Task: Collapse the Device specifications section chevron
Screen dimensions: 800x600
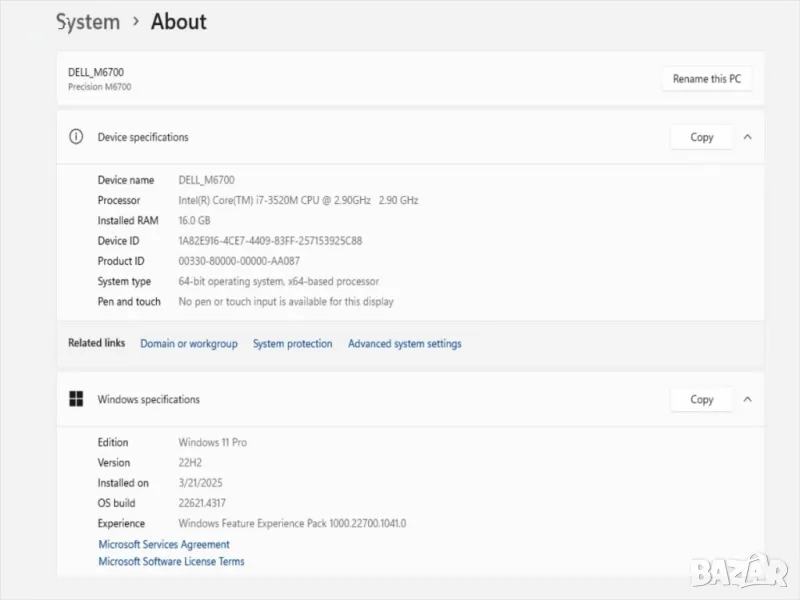Action: pyautogui.click(x=747, y=137)
